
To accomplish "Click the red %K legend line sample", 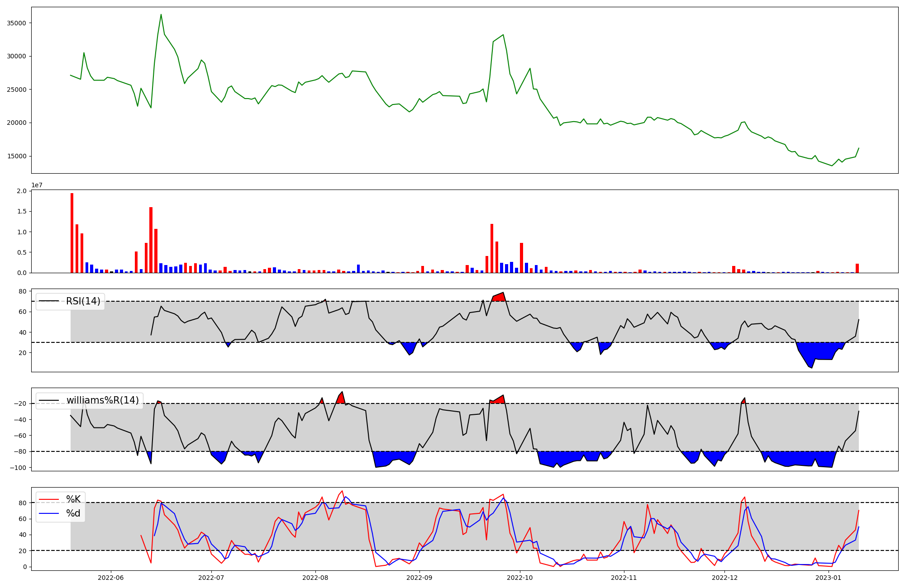I will click(49, 499).
